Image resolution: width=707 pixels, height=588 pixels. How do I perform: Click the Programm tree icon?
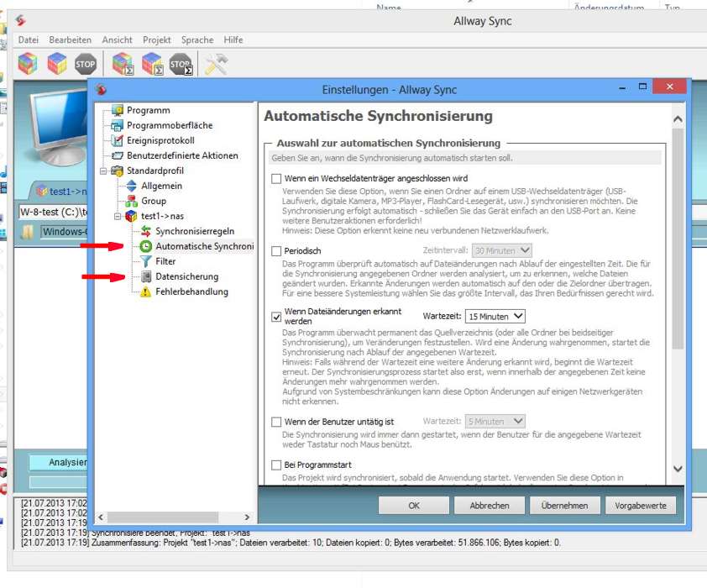click(x=118, y=110)
